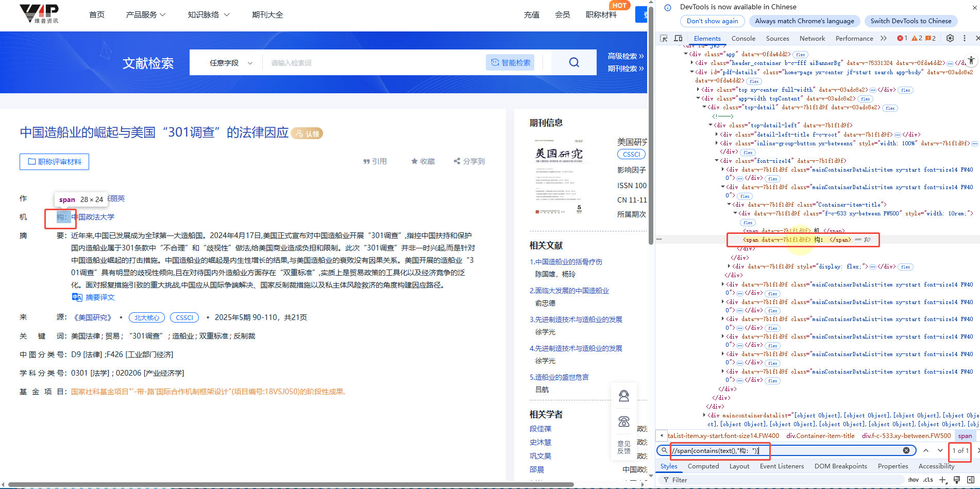
Task: Click "Always match Chrome's language" button
Action: (x=804, y=21)
